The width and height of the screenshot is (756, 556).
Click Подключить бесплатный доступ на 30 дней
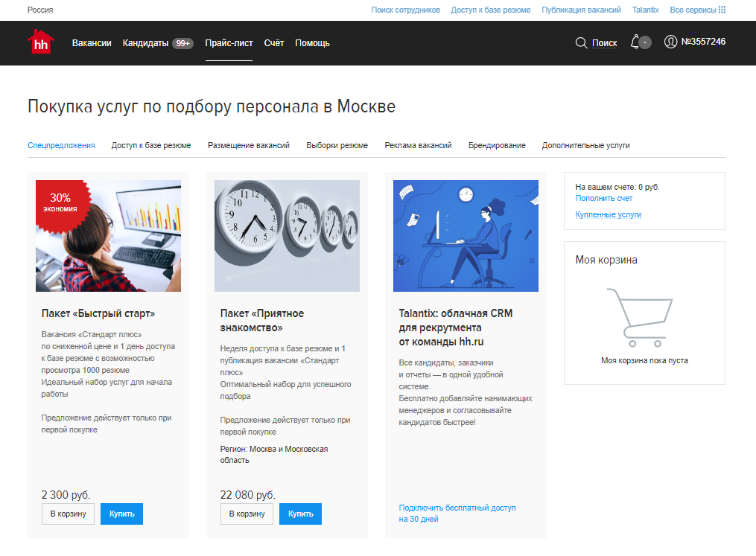(x=457, y=513)
